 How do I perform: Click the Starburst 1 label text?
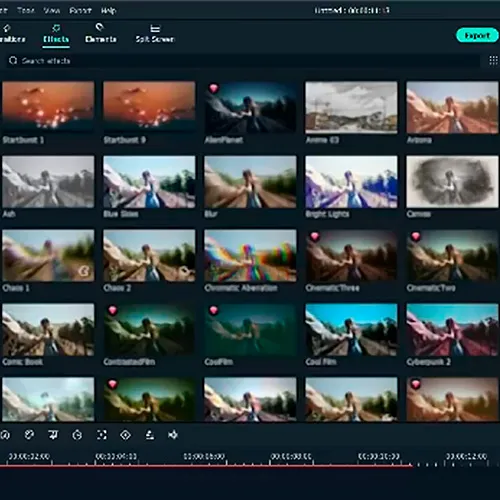pyautogui.click(x=23, y=140)
